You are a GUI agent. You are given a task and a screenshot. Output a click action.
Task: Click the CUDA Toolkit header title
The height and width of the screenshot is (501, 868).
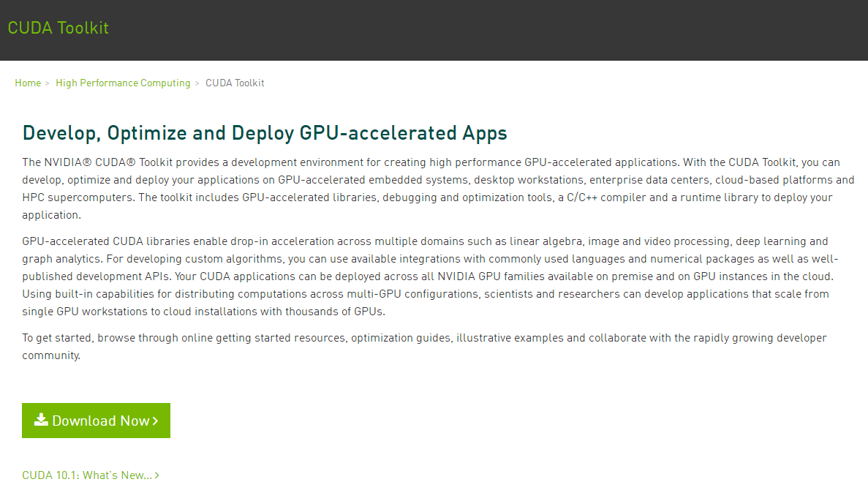(58, 28)
